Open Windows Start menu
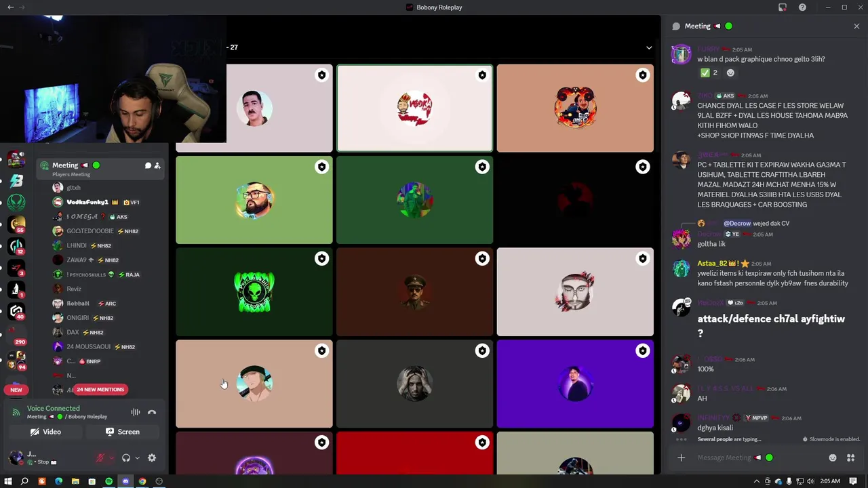Image resolution: width=868 pixels, height=488 pixels. point(8,481)
